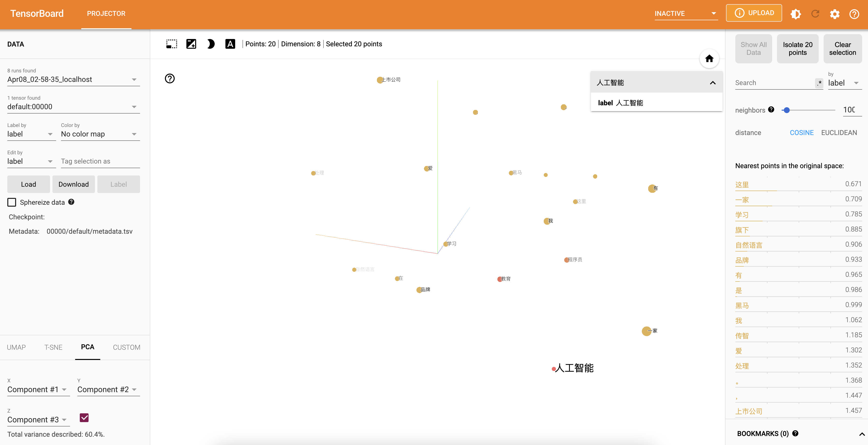Click the reload data refresh icon
868x445 pixels.
815,14
